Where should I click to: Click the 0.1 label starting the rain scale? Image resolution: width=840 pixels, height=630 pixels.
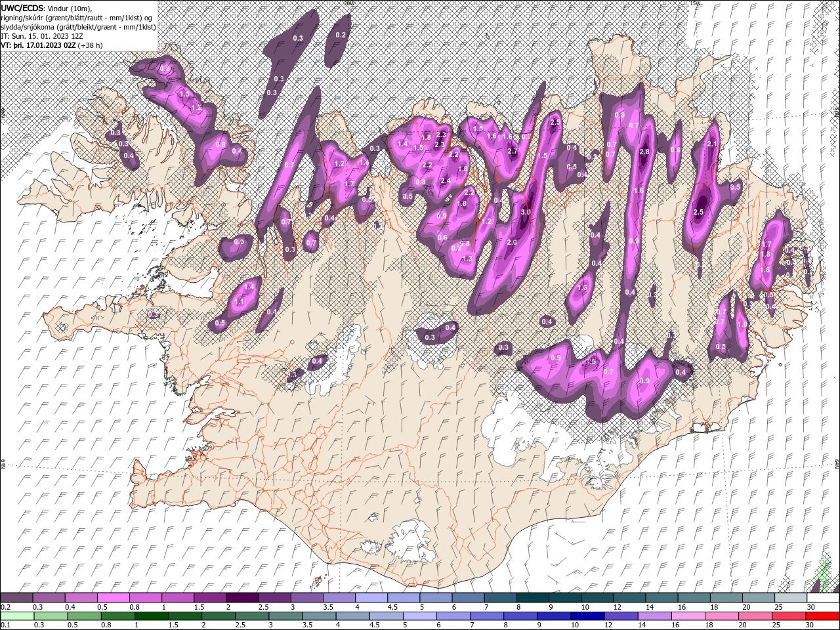pyautogui.click(x=6, y=625)
